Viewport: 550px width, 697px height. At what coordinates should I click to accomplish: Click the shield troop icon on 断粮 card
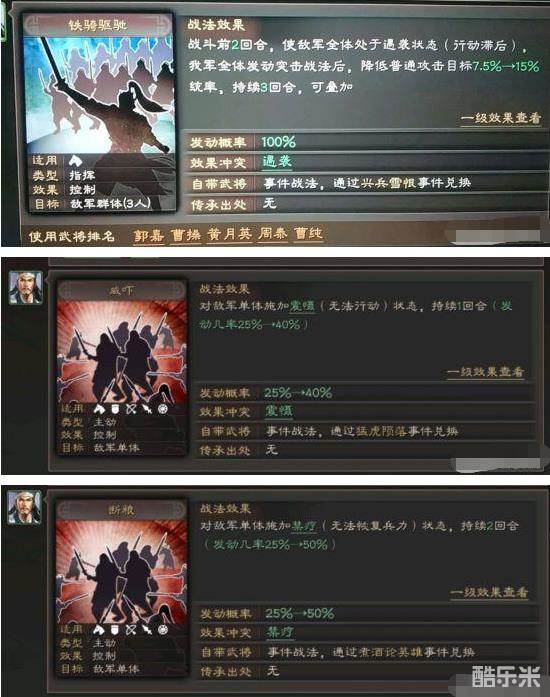point(115,629)
